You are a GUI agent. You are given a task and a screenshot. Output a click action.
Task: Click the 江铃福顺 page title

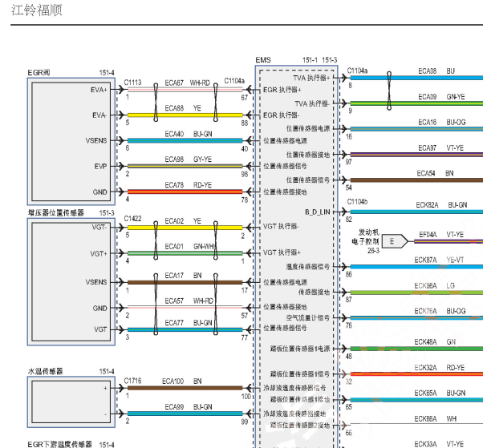click(37, 10)
